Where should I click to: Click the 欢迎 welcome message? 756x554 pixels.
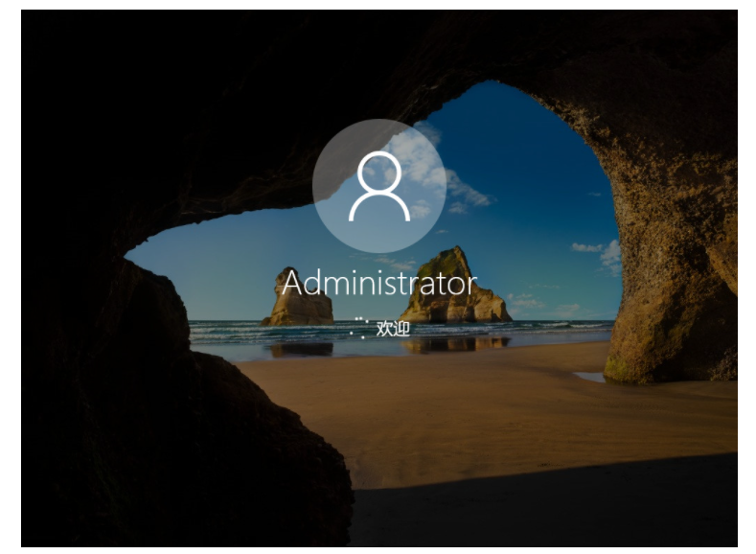pos(393,329)
